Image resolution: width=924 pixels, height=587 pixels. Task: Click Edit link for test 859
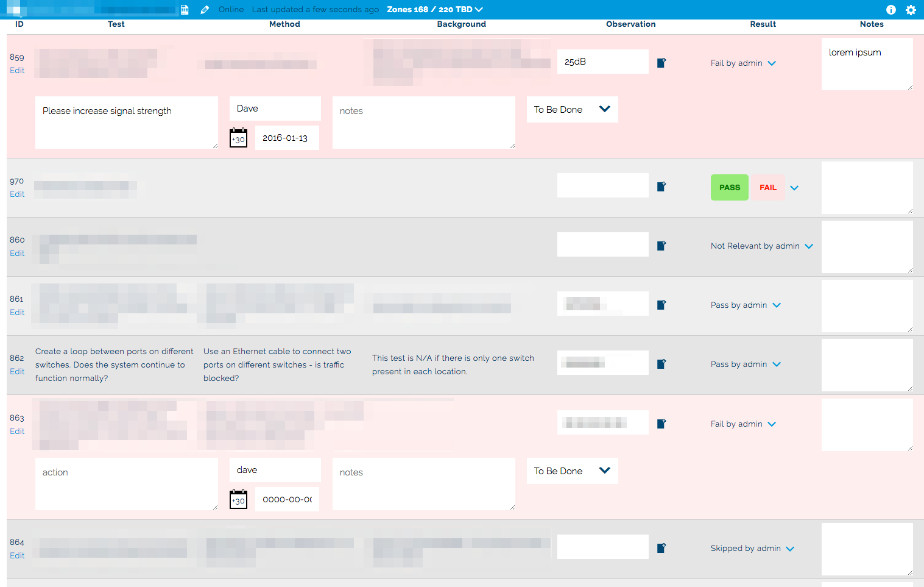[17, 70]
